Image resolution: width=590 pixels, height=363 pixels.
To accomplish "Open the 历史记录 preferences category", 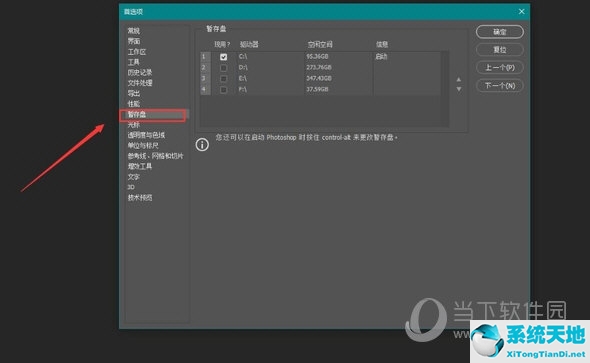I will click(140, 72).
